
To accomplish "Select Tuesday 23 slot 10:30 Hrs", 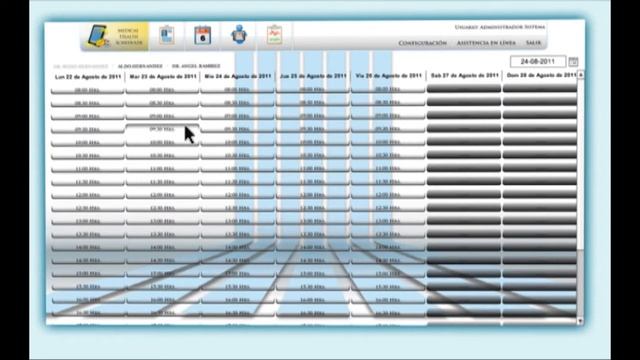I will (162, 156).
